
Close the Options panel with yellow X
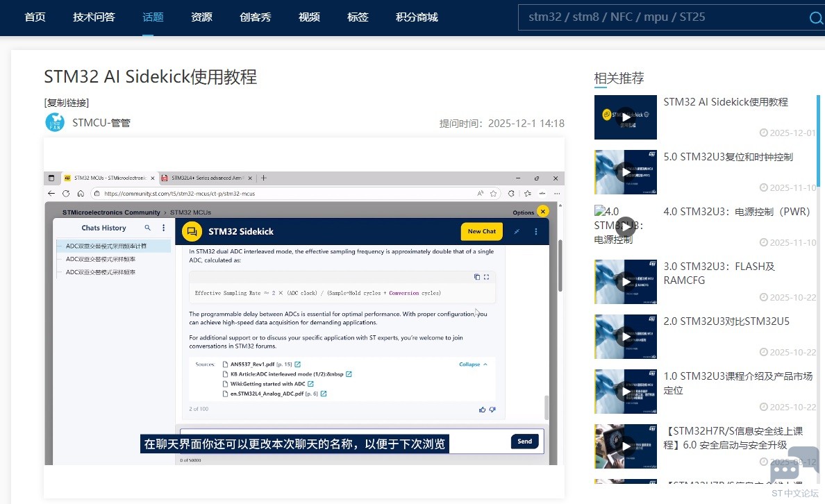[543, 212]
